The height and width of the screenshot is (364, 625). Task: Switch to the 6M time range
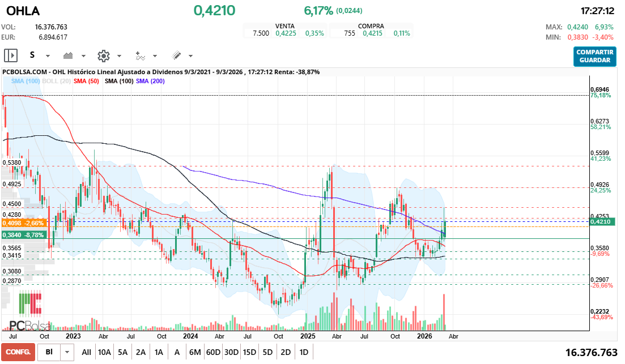click(x=195, y=352)
